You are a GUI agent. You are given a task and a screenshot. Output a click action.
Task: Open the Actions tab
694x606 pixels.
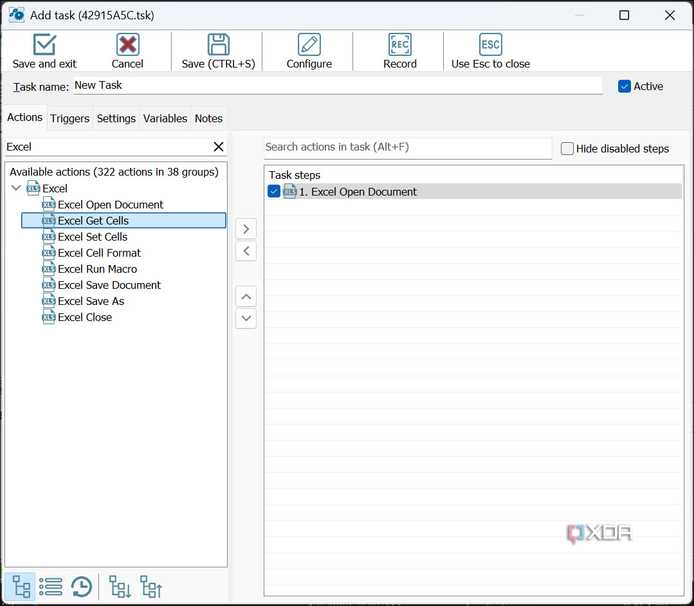[25, 117]
